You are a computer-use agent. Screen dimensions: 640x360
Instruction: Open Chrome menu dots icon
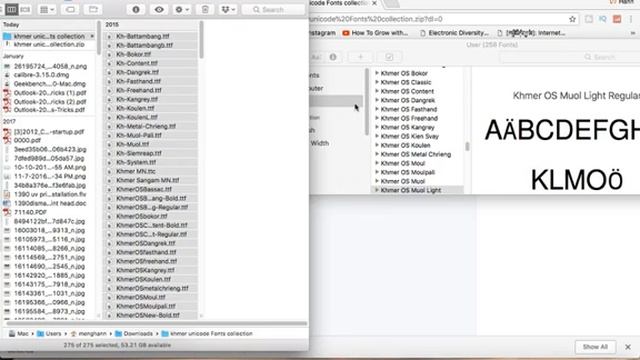pos(631,19)
